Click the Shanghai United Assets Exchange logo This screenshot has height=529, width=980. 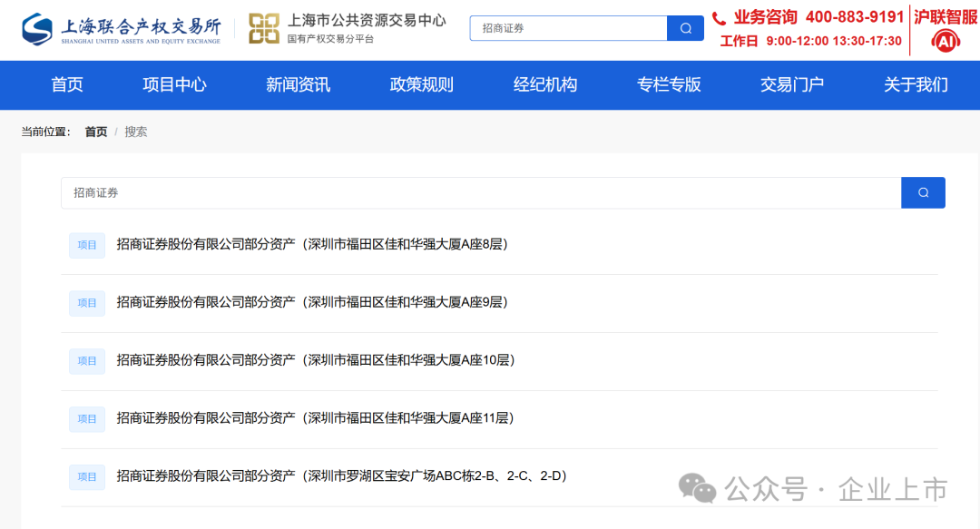tap(122, 29)
